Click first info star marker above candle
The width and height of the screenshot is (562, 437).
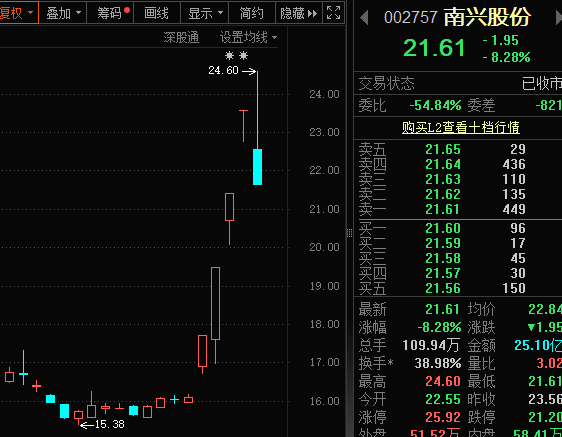point(229,56)
